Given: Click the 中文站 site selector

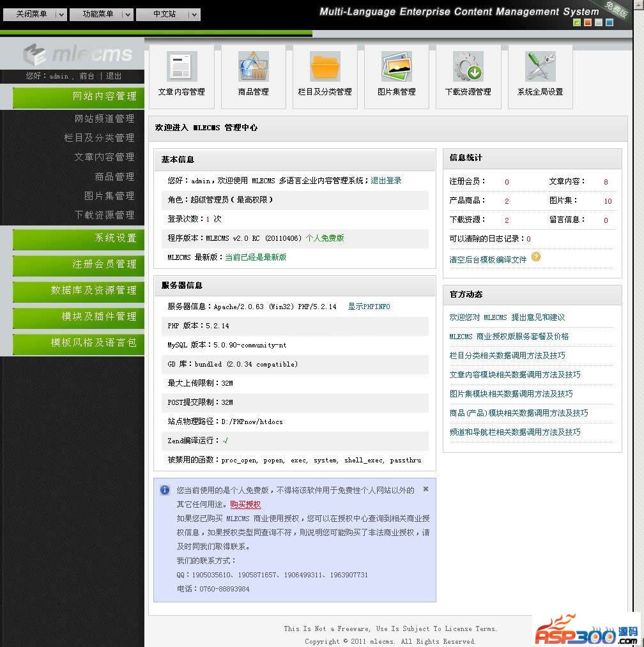Looking at the screenshot, I should 163,15.
